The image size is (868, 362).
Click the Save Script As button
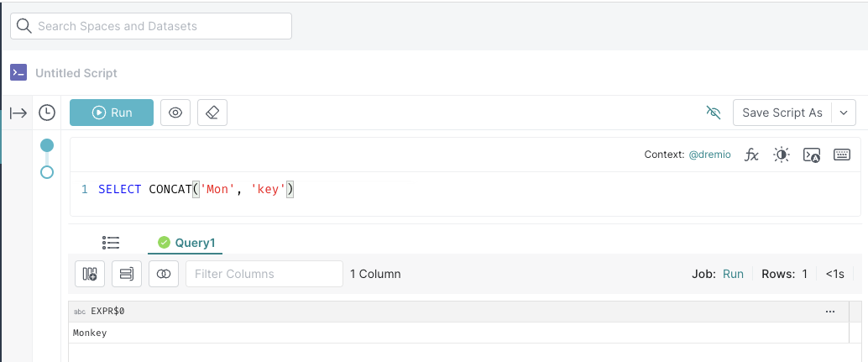point(782,113)
